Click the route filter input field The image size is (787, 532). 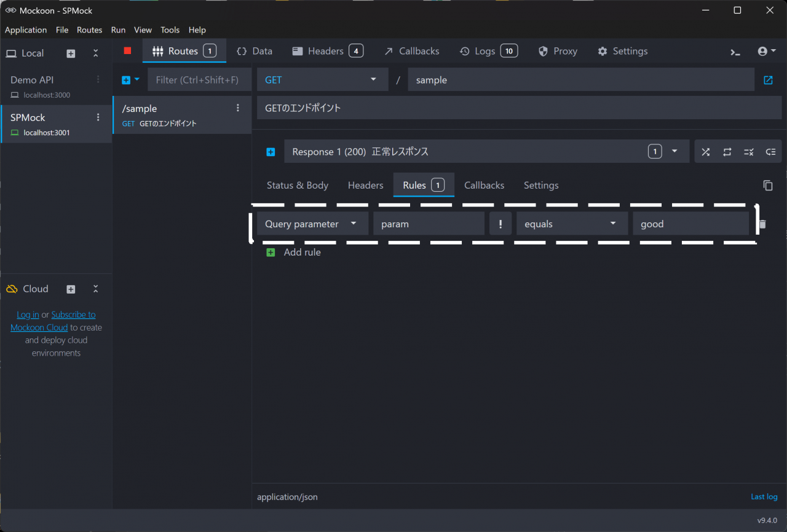pos(199,80)
